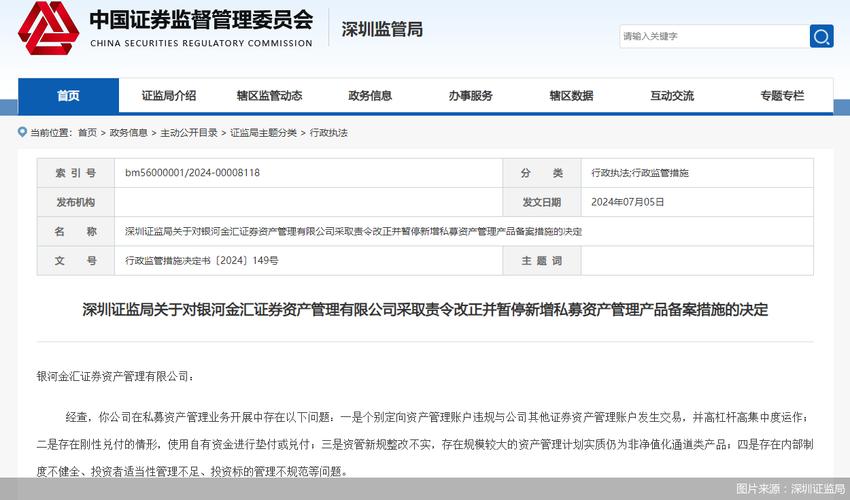Click the CSRC red logo

point(49,28)
